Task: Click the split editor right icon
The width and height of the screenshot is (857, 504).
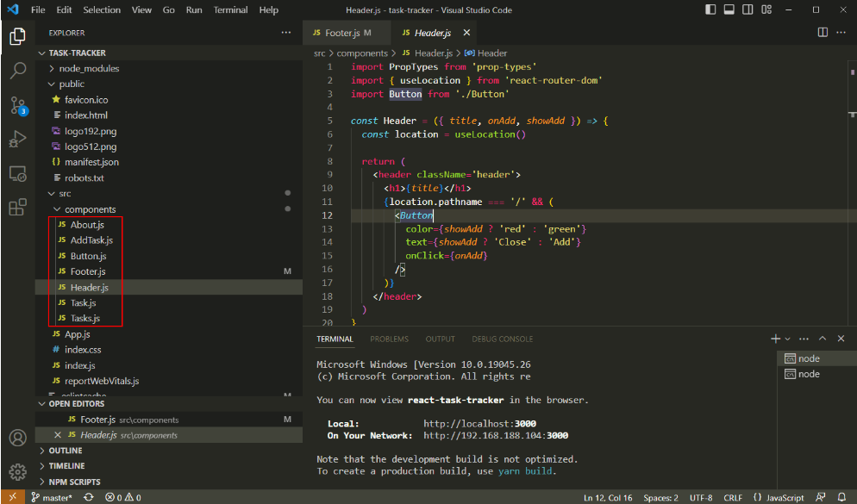Action: pyautogui.click(x=823, y=33)
